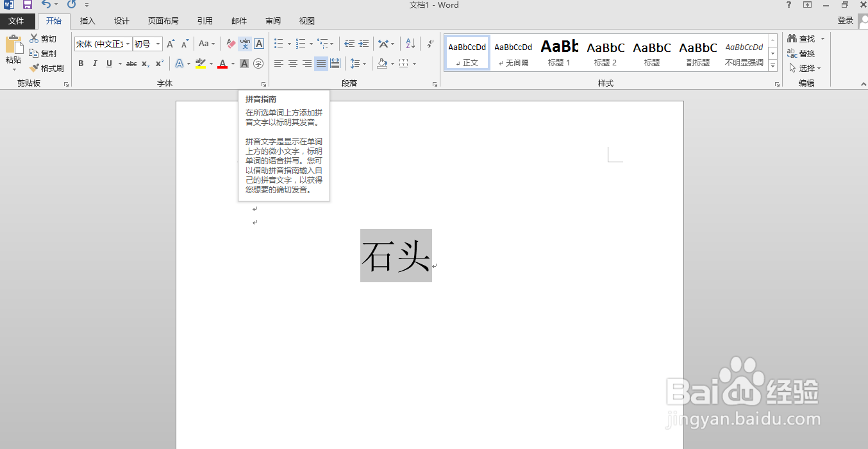Screen dimensions: 868x449
Task: Open line spacing dropdown
Action: (358, 64)
